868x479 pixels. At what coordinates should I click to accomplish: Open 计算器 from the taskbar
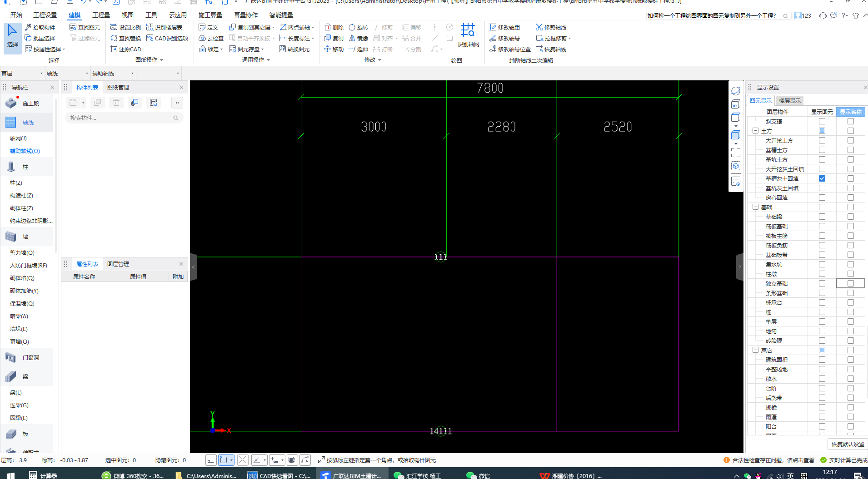click(43, 475)
